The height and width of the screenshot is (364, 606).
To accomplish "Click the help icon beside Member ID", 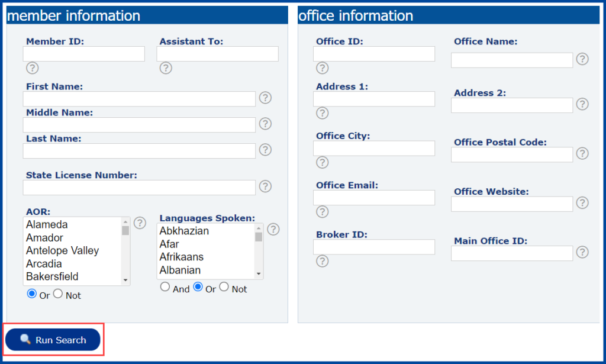I will pyautogui.click(x=32, y=68).
